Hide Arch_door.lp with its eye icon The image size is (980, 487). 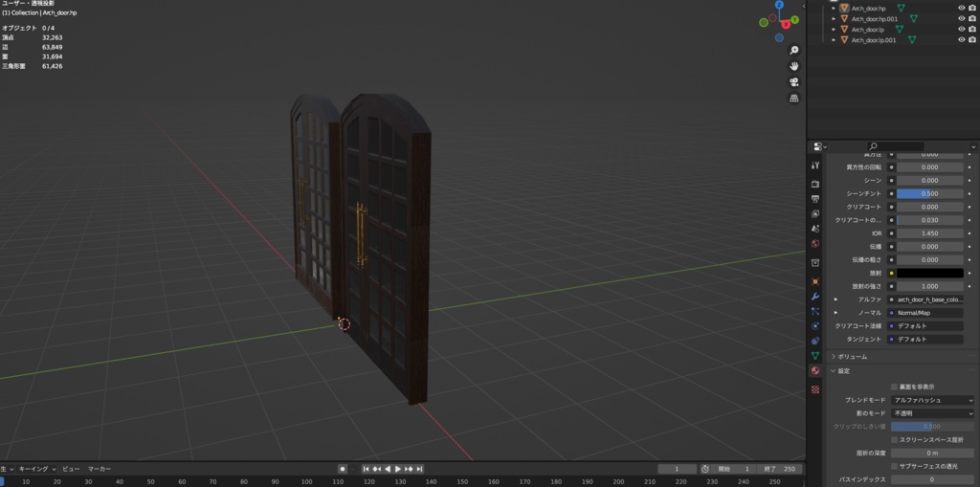961,30
